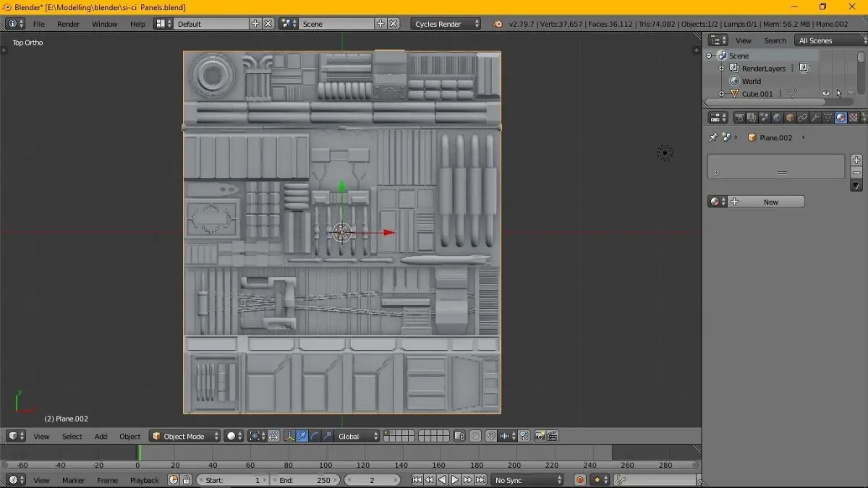The height and width of the screenshot is (488, 868).
Task: Expand the Cube.001 tree item
Action: coord(721,93)
